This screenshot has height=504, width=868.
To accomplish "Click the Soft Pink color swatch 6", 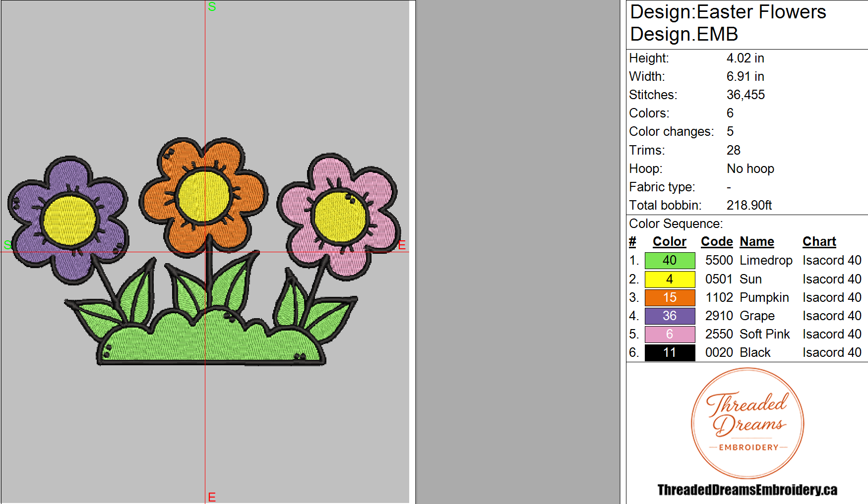I will tap(670, 335).
